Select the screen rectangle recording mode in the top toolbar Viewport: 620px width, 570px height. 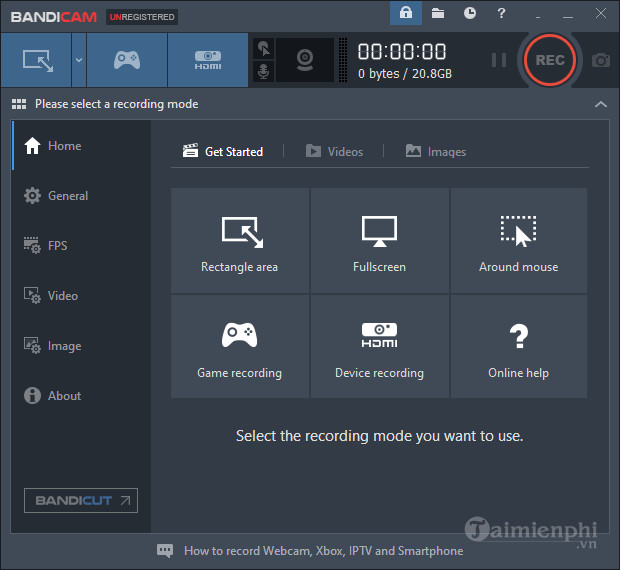(x=36, y=60)
